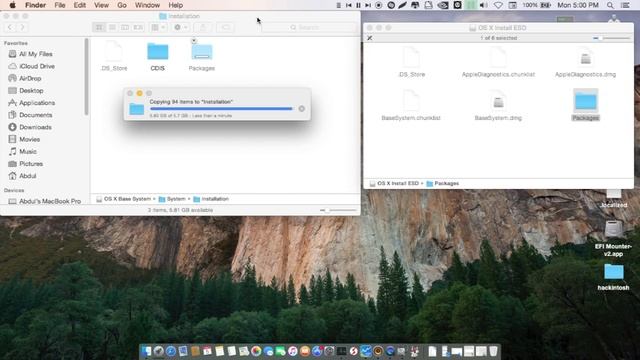Open the Help menu
This screenshot has height=360, width=640.
(x=176, y=5)
